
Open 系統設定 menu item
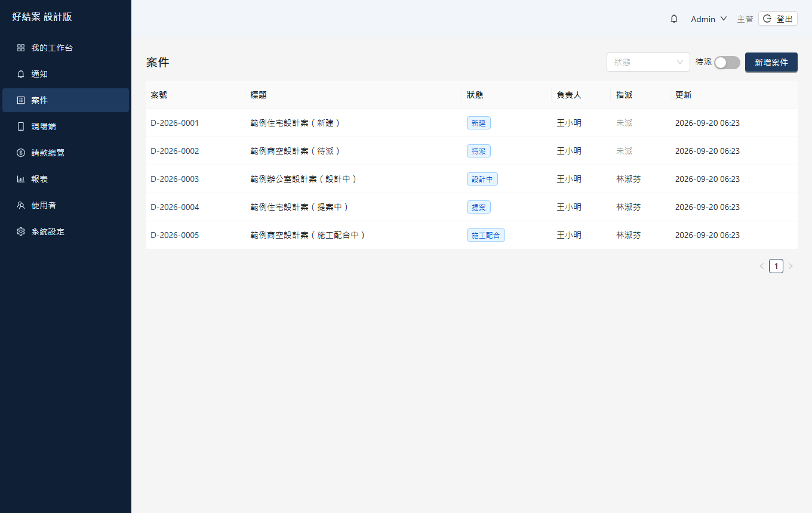click(66, 231)
